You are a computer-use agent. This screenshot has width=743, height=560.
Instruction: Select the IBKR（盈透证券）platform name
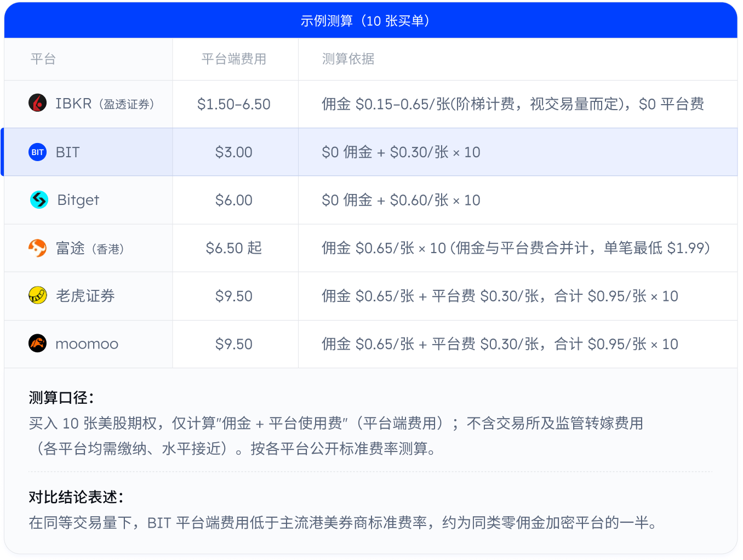tap(105, 104)
